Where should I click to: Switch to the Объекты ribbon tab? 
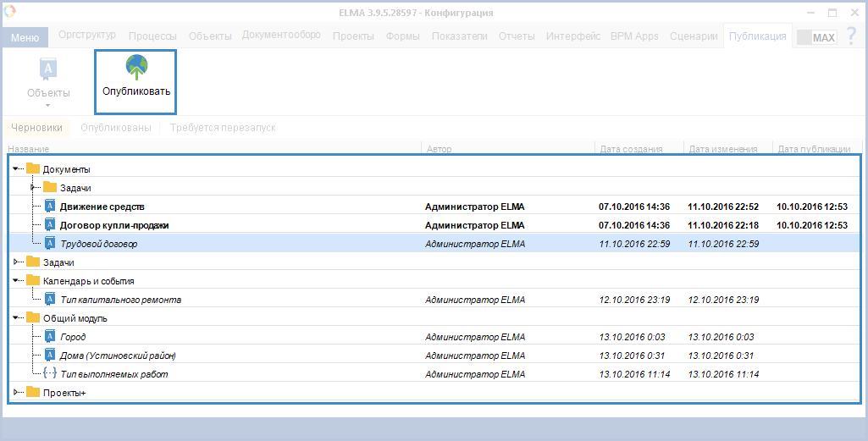pos(210,36)
